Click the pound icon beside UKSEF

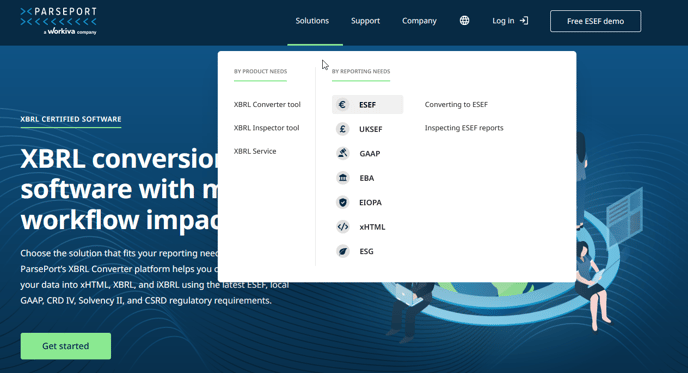[343, 129]
